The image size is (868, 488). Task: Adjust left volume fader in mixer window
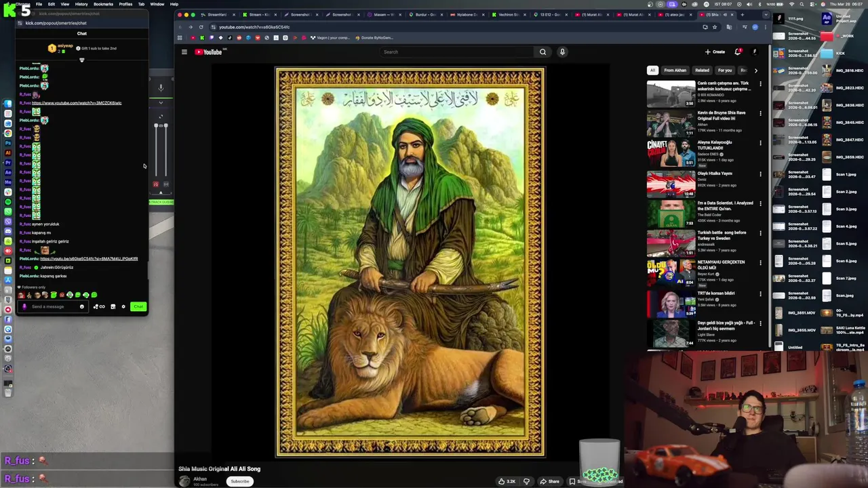tap(156, 126)
